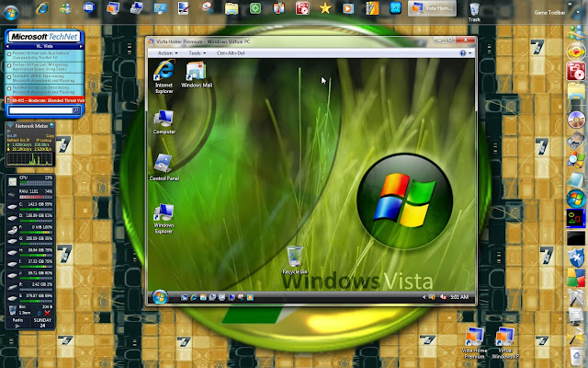Viewport: 588px width, 368px height.
Task: Open the Vista Start button inside the VM
Action: (x=160, y=296)
